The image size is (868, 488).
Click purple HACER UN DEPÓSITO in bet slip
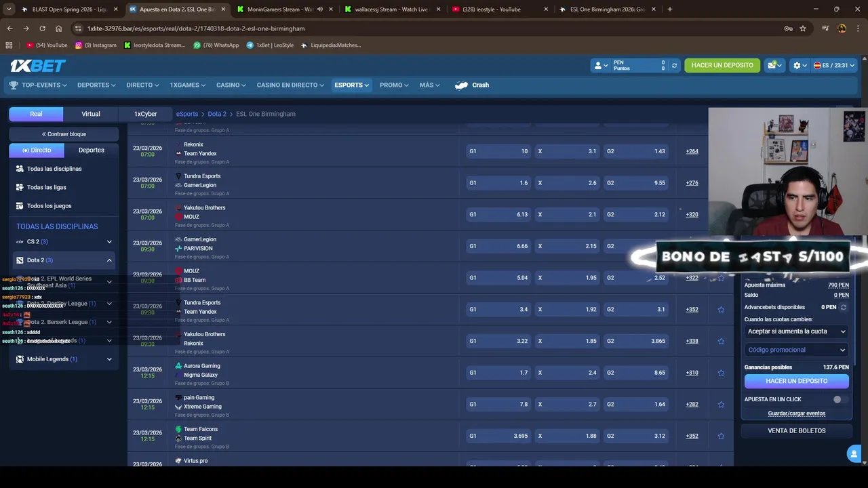pos(797,381)
